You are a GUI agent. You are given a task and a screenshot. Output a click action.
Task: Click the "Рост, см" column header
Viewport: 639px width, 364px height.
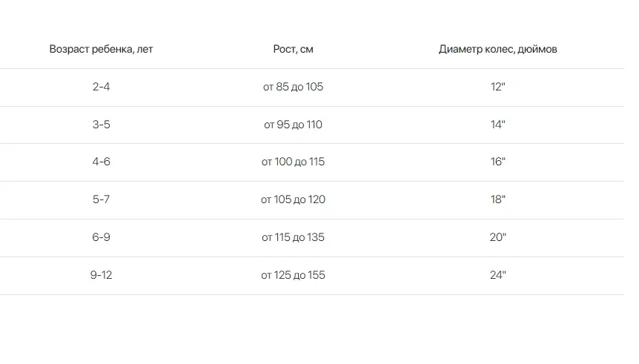pos(293,50)
